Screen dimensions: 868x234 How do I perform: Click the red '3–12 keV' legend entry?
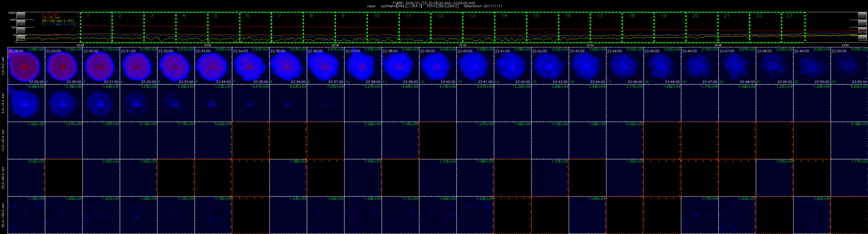pyautogui.click(x=50, y=14)
